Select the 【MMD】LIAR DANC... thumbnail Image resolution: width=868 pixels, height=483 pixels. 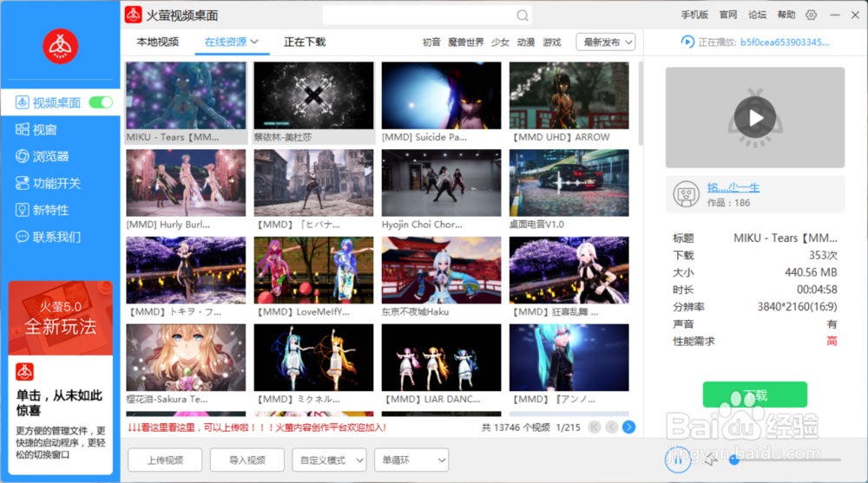pos(441,357)
